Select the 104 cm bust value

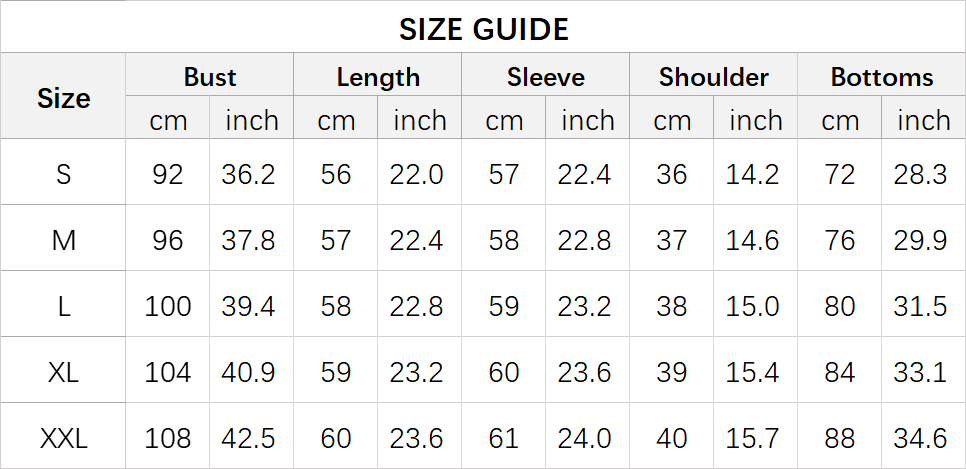pyautogui.click(x=168, y=372)
